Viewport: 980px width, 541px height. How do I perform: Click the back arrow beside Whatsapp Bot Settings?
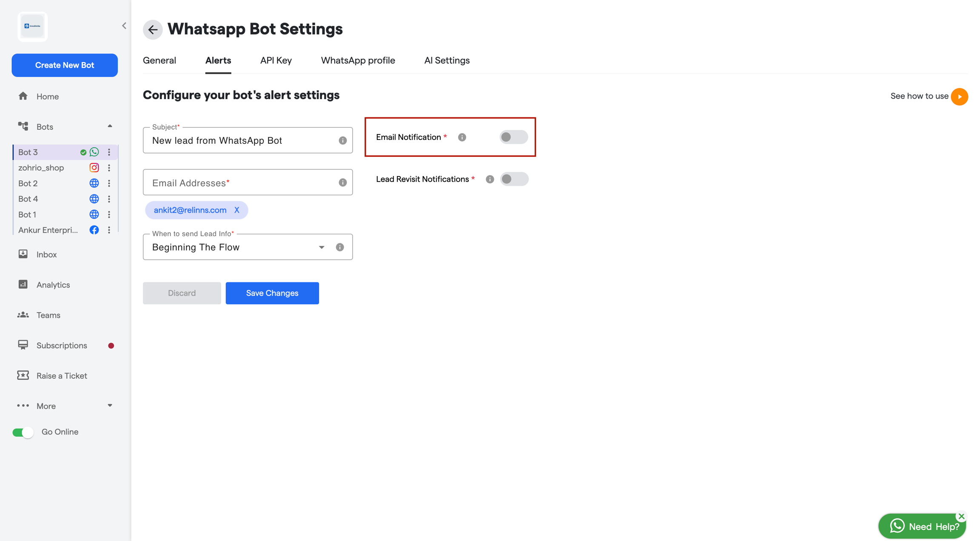click(153, 29)
